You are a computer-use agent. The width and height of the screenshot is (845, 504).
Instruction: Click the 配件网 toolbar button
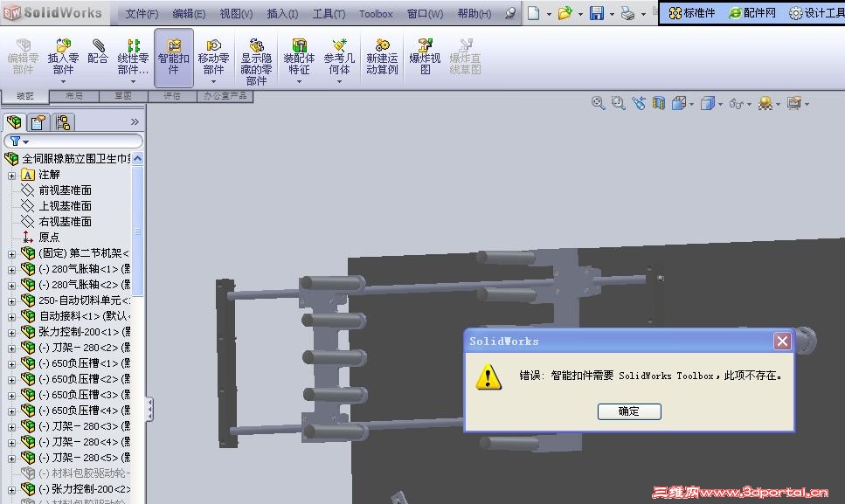(751, 13)
